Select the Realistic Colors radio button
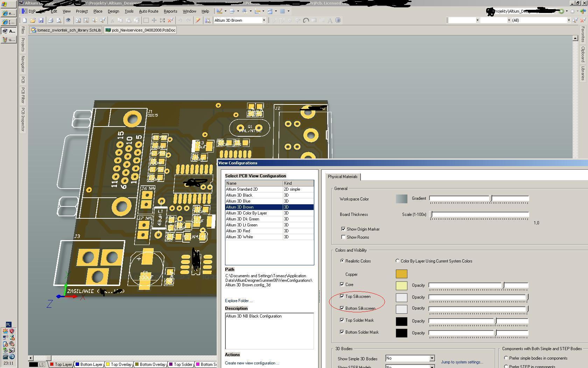 coord(342,261)
